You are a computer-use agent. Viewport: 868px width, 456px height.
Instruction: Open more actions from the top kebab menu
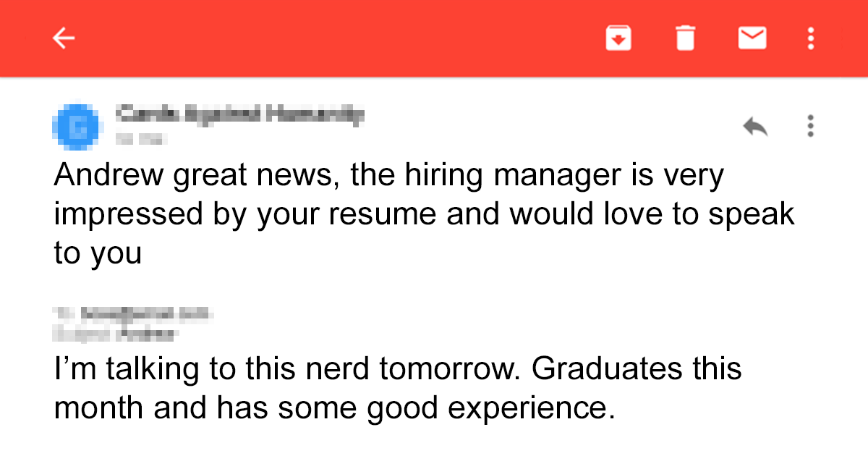tap(811, 38)
